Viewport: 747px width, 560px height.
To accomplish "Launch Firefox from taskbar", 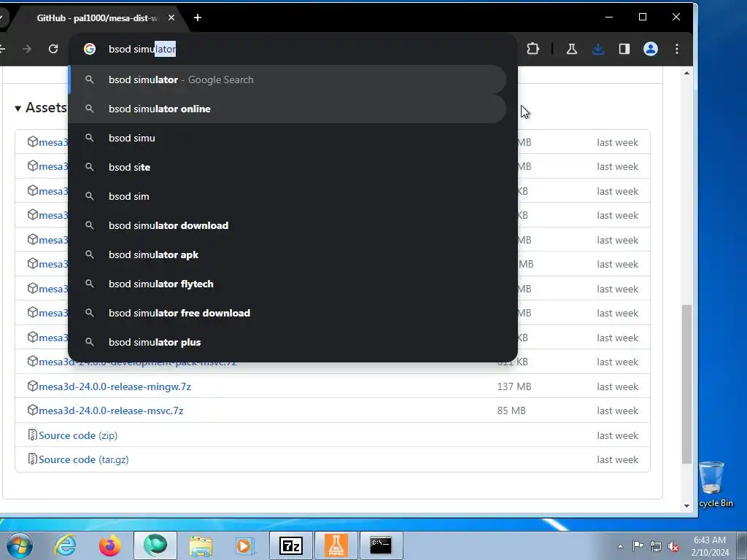I will point(110,545).
